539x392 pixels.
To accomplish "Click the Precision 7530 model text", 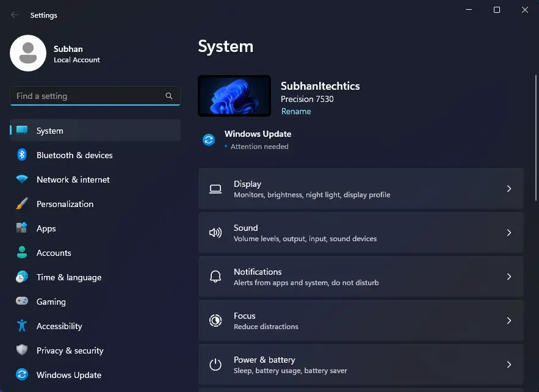I will [x=307, y=99].
